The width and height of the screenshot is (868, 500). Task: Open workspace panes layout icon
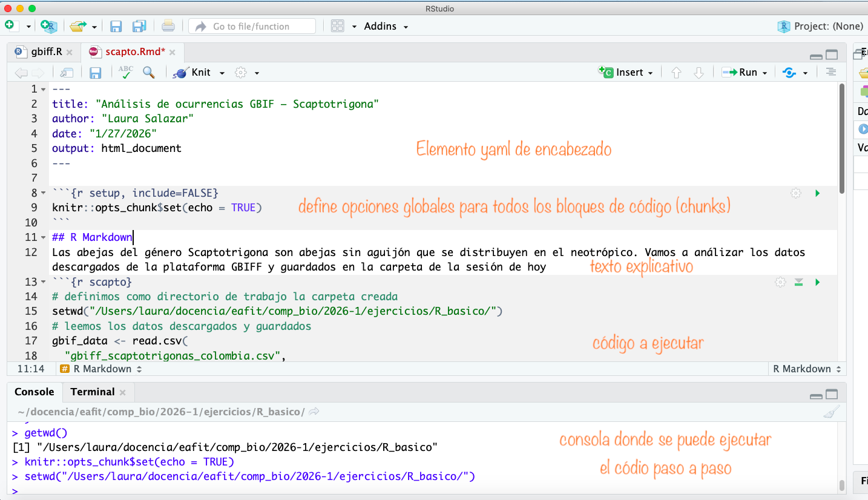pyautogui.click(x=337, y=26)
